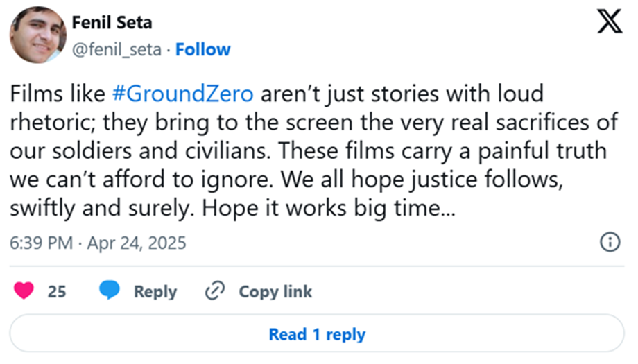Click the Fenil Seta display name
This screenshot has width=638, height=364.
[112, 23]
